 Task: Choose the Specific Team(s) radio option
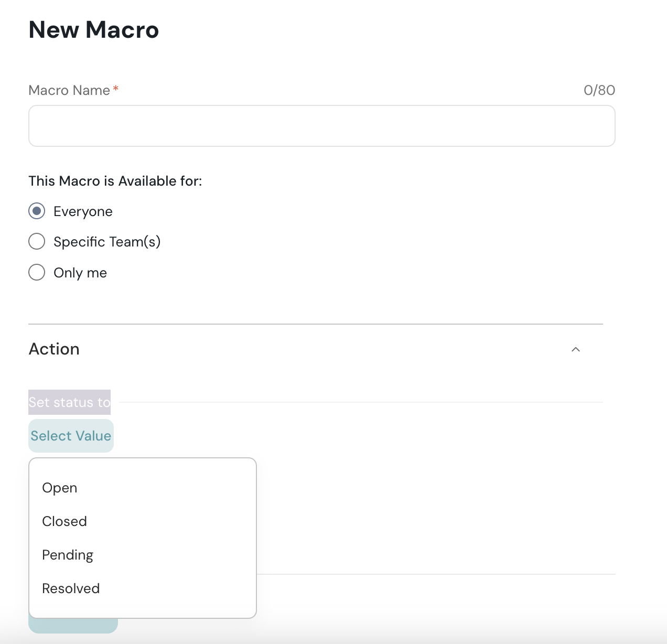tap(37, 242)
